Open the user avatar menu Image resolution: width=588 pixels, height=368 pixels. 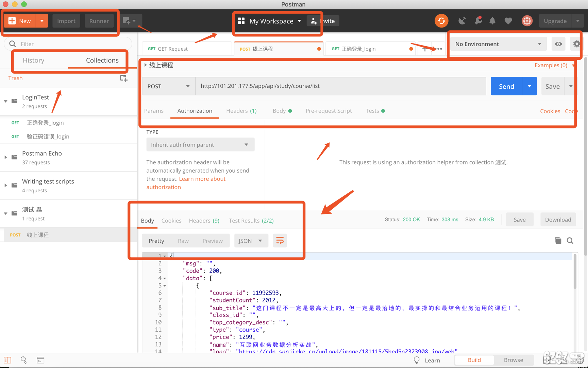click(527, 21)
